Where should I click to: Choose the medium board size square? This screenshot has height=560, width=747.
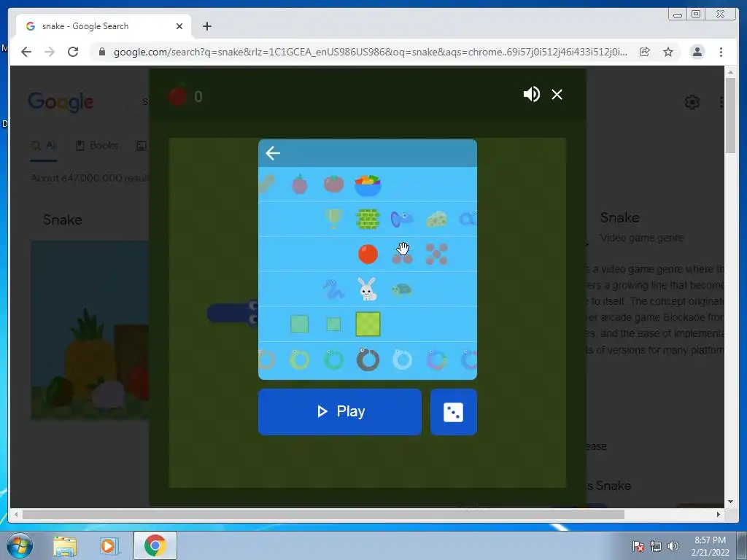(x=299, y=324)
